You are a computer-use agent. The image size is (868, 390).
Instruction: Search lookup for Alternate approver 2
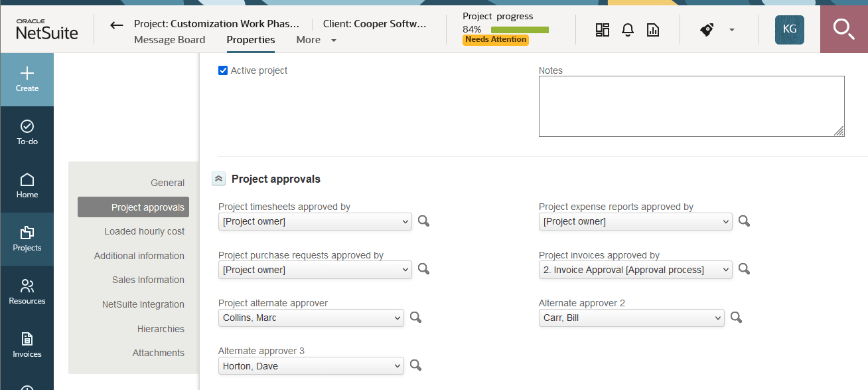click(736, 318)
